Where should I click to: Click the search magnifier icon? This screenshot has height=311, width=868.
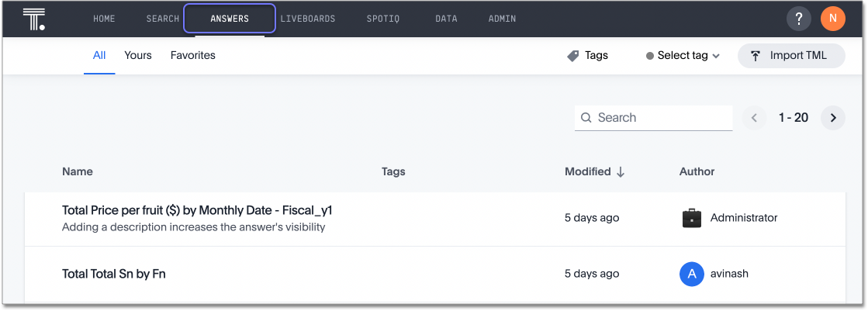coord(586,118)
